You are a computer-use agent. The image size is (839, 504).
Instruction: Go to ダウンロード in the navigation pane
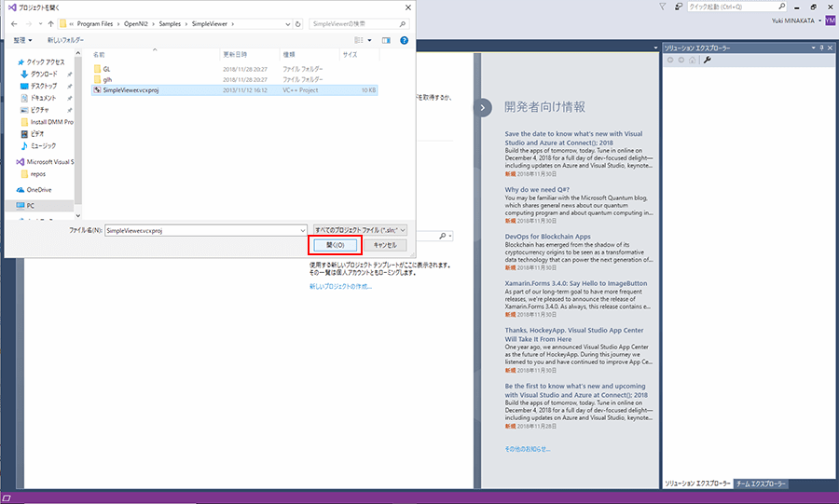[x=43, y=75]
